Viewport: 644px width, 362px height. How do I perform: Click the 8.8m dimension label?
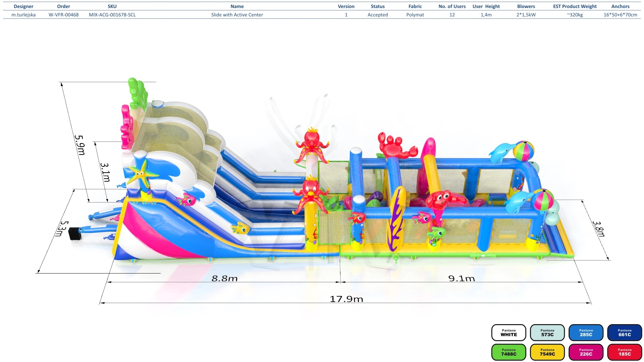[224, 278]
